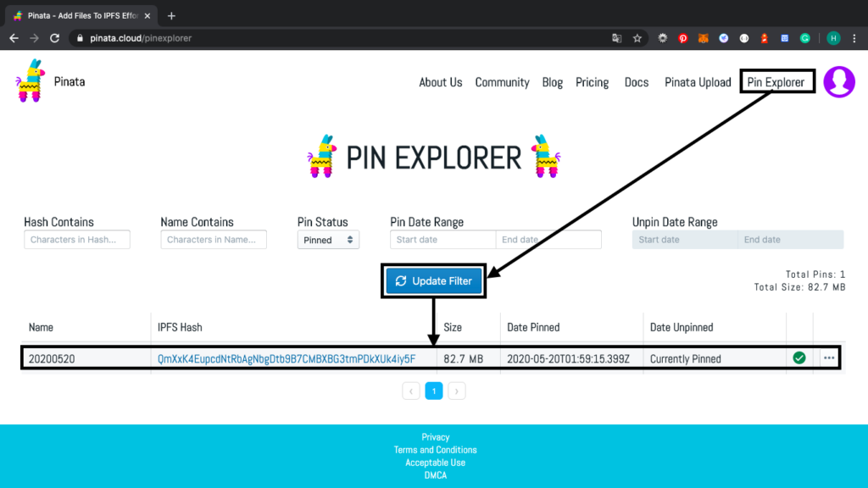Click the Pin Date Range end date field
Screen dimensions: 868x488
point(548,240)
